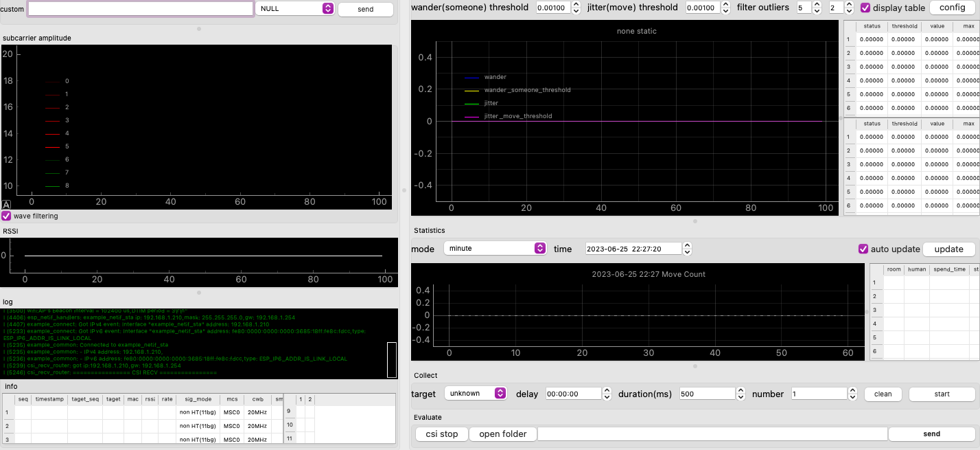Uncheck auto update in the Statistics section
The image size is (980, 450).
[863, 249]
